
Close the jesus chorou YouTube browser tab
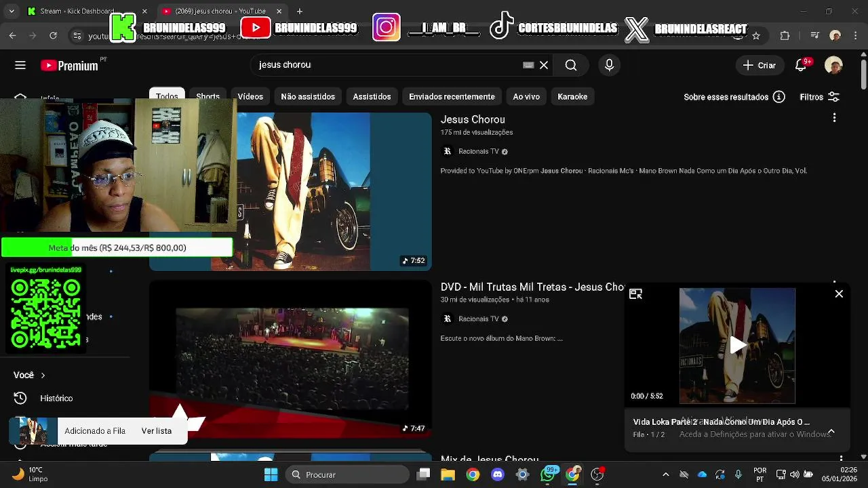coord(279,11)
